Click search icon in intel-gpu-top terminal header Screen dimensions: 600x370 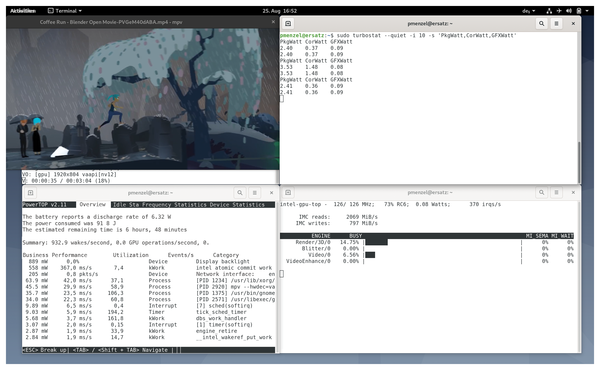[541, 192]
